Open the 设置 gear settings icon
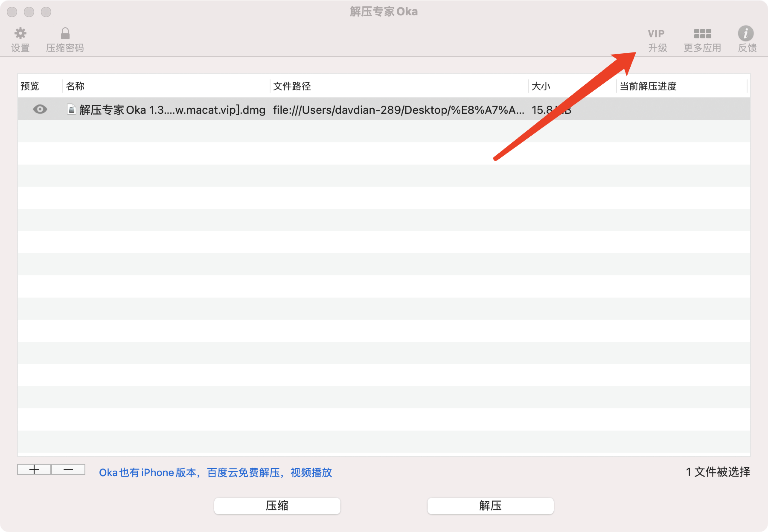 (x=20, y=33)
